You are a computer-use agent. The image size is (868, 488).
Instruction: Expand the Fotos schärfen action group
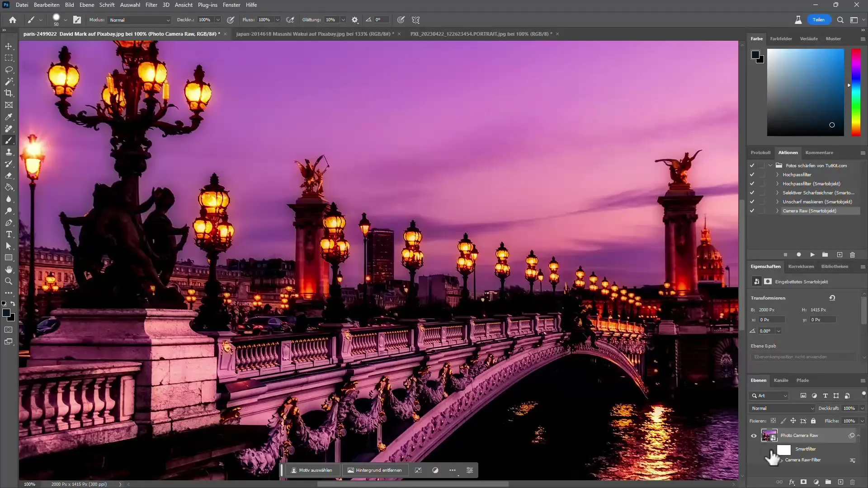tap(771, 165)
